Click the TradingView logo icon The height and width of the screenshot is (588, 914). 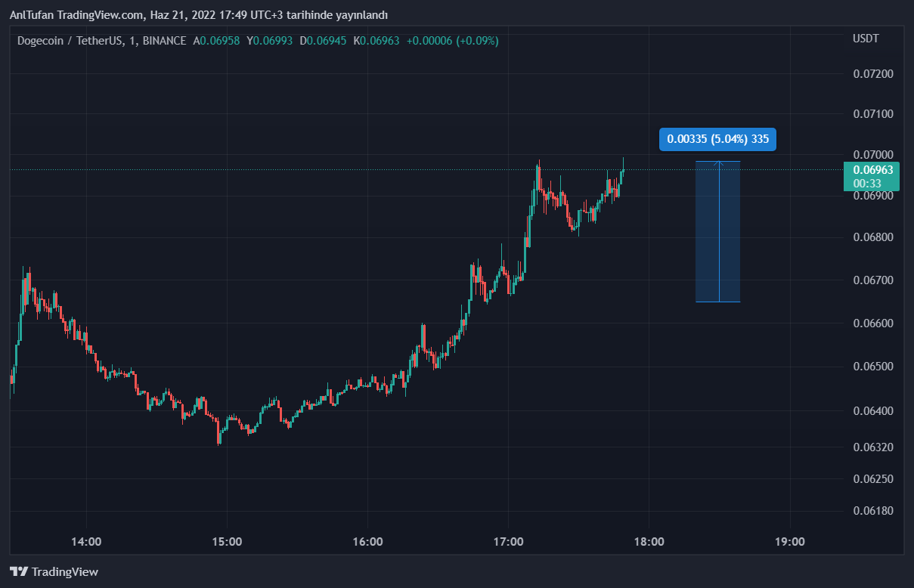pyautogui.click(x=19, y=572)
